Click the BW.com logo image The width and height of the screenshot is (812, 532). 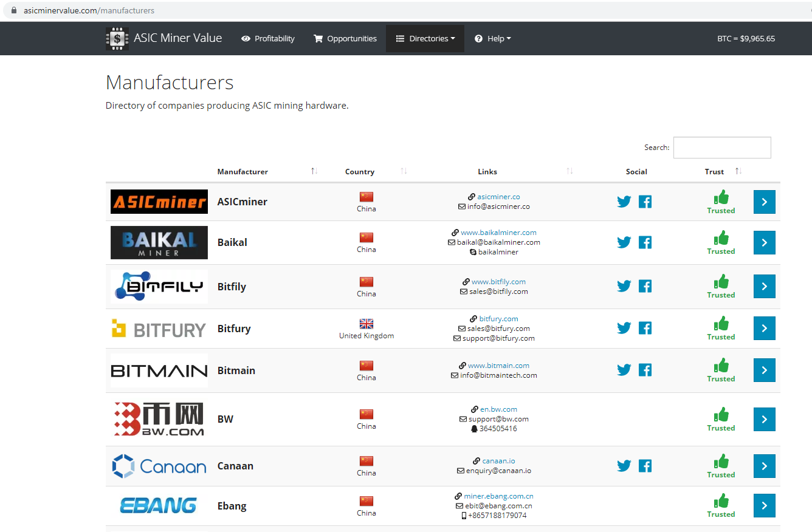pos(159,419)
